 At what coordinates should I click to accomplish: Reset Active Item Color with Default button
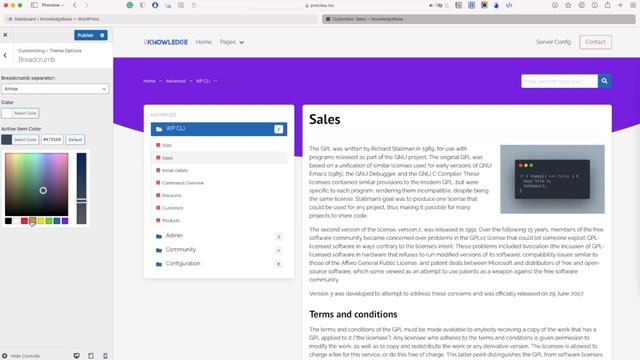pos(75,140)
